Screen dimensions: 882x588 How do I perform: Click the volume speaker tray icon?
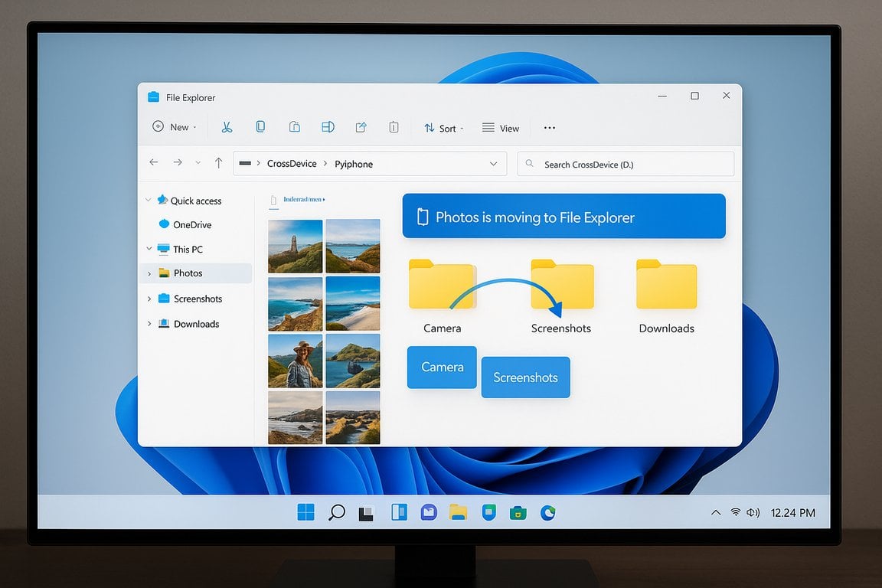[753, 513]
